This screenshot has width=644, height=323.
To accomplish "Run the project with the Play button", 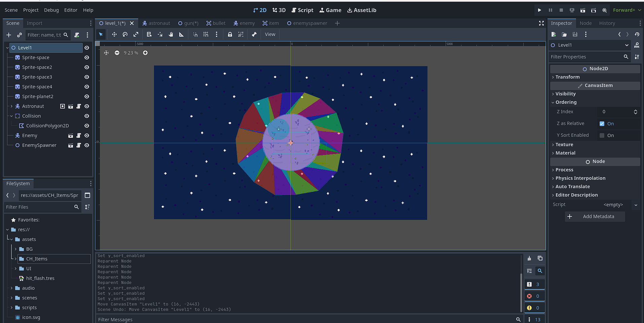I will (540, 10).
